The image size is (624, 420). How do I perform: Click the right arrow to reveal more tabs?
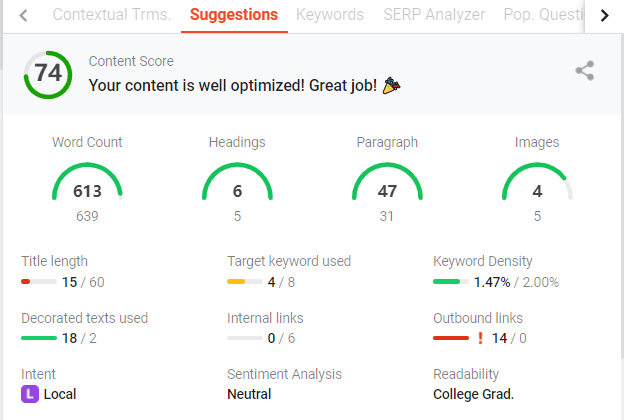tap(604, 16)
